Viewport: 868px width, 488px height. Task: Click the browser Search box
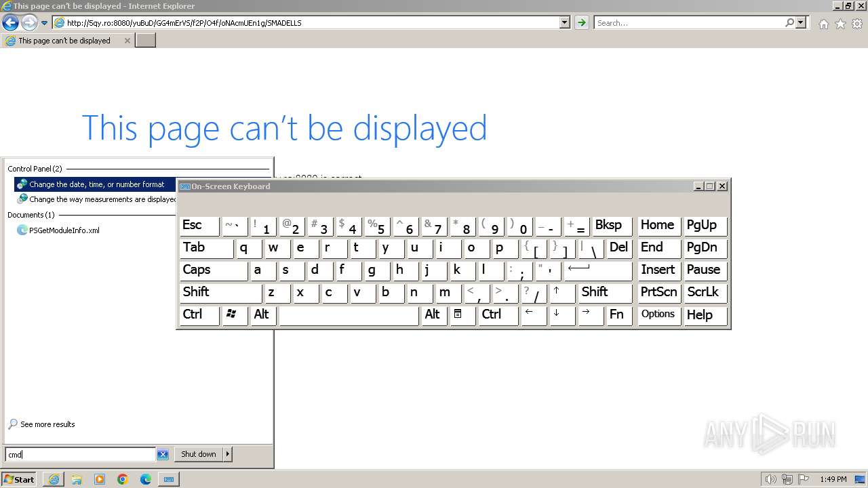[688, 22]
